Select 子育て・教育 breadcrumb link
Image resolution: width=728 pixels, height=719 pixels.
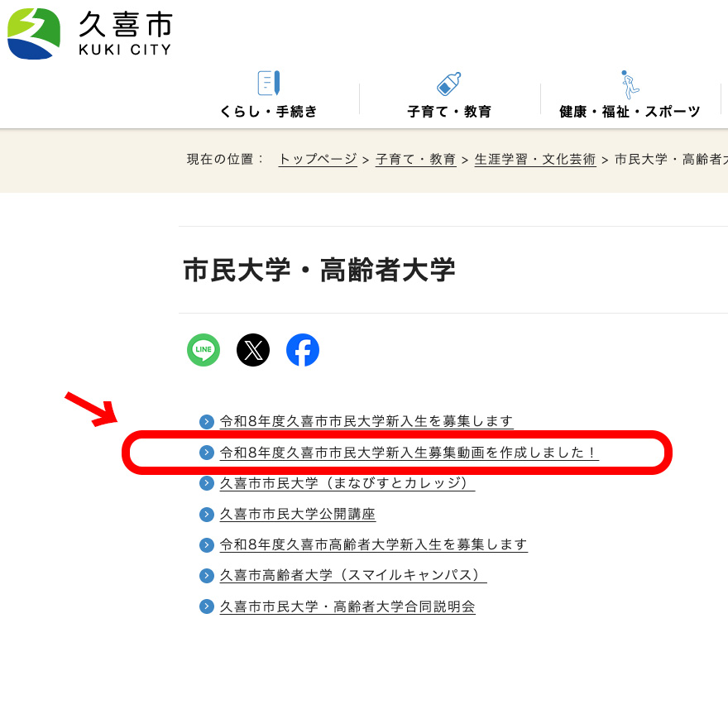pyautogui.click(x=415, y=160)
